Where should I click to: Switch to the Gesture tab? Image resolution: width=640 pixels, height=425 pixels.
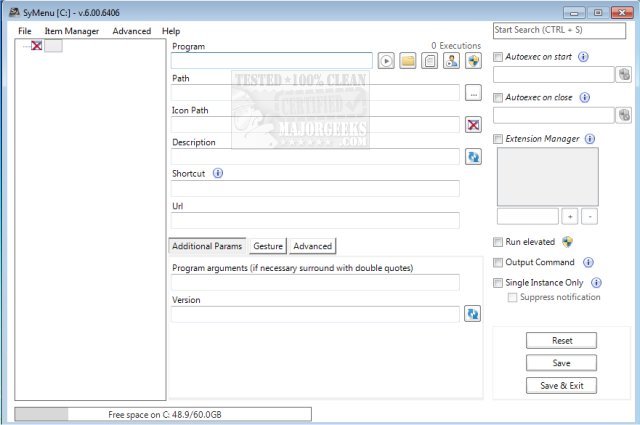coord(267,246)
